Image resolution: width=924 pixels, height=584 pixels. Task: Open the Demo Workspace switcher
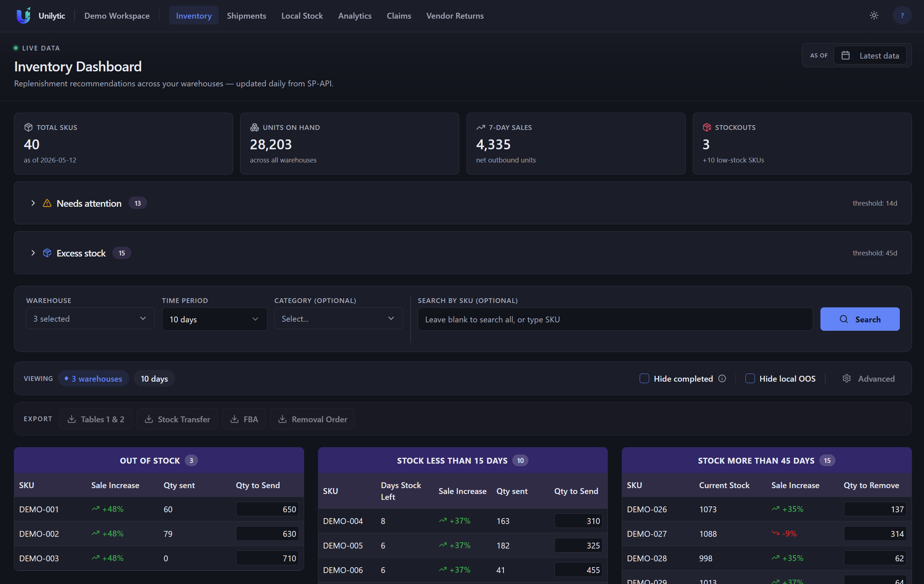(117, 16)
